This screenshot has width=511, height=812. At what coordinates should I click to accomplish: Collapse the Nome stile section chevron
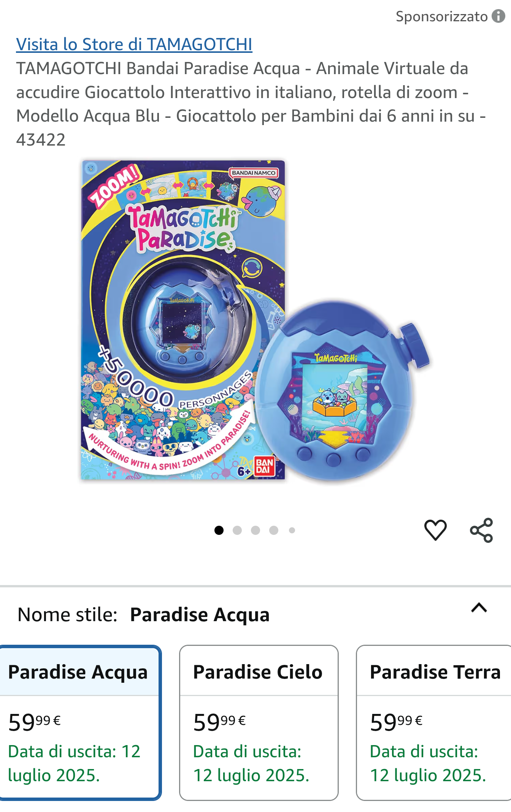tap(479, 608)
